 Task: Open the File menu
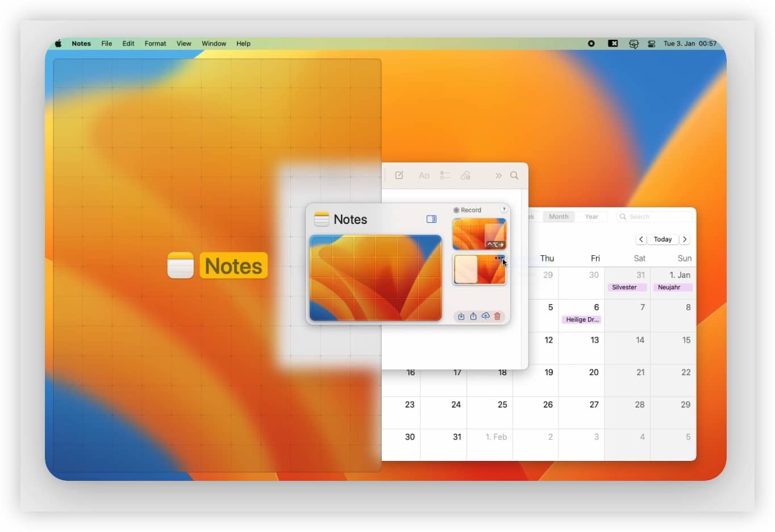coord(107,43)
